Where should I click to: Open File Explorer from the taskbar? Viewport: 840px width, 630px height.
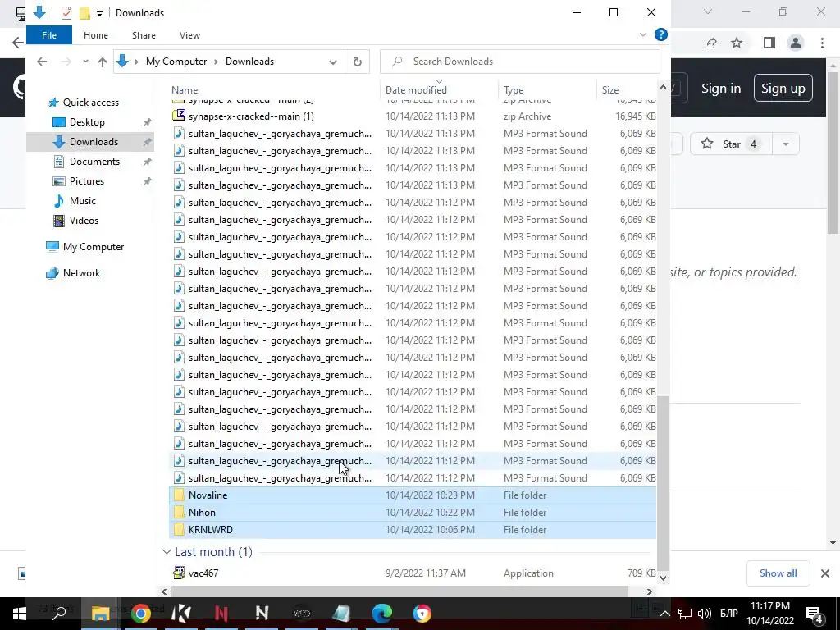point(100,613)
